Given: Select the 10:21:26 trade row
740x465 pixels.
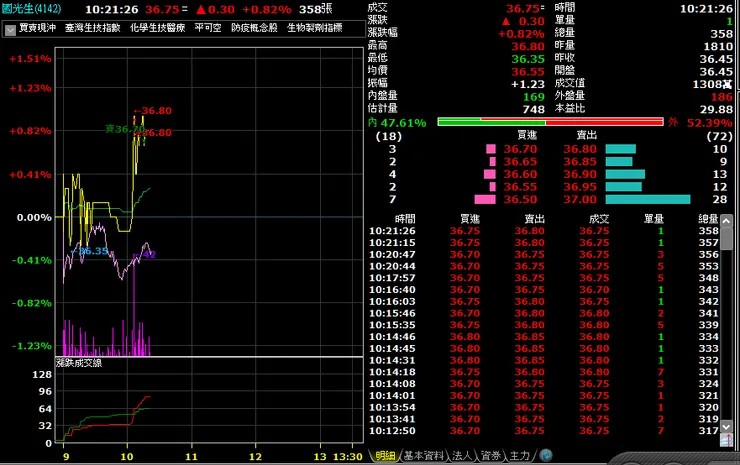Looking at the screenshot, I should coord(544,231).
